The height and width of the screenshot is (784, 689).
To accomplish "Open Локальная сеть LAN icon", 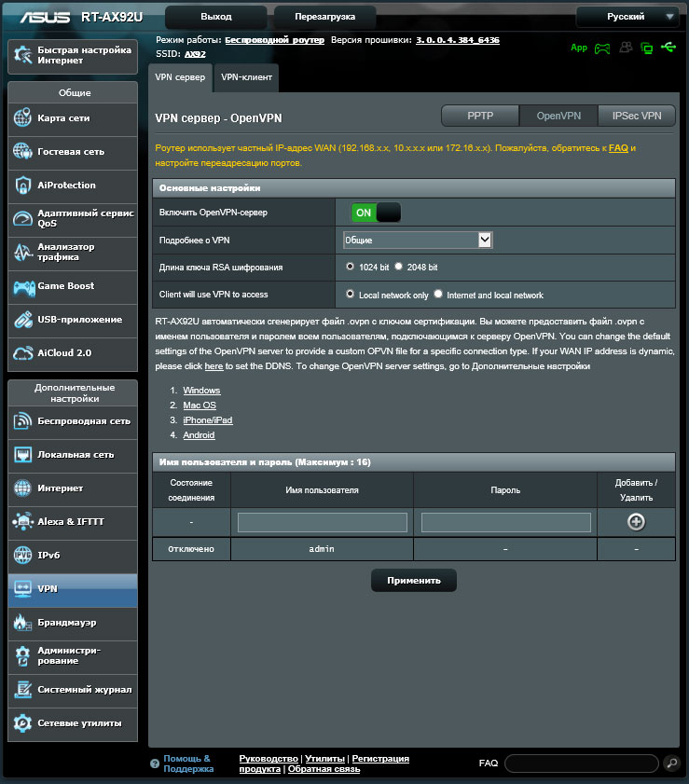I will point(22,455).
